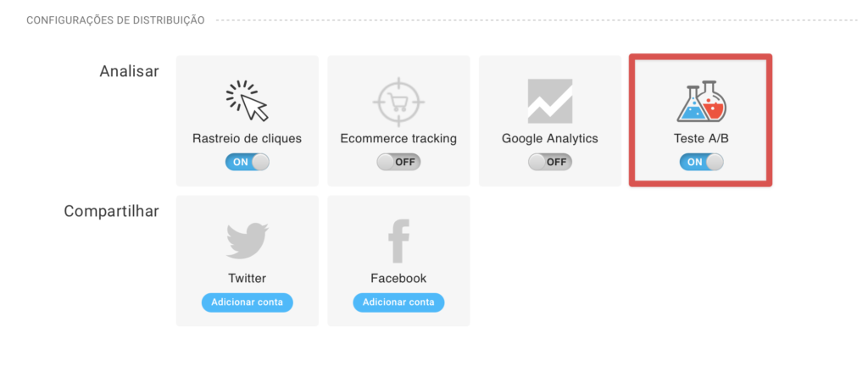Click the Twitter card label text
The height and width of the screenshot is (366, 868).
pos(247,278)
